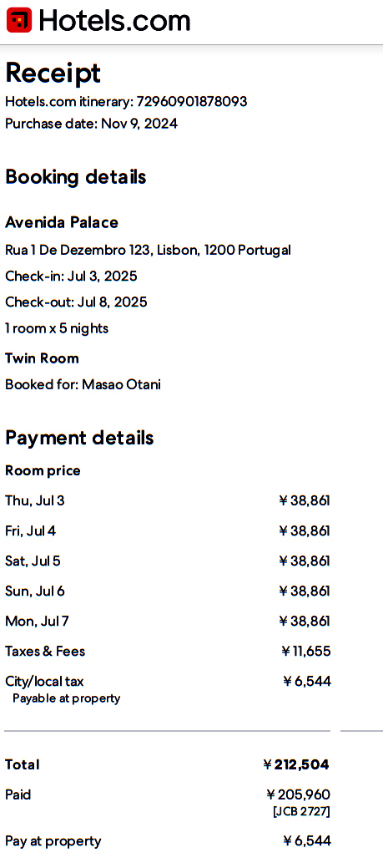Click the JCB 2727 card reference
This screenshot has width=383, height=868.
[x=302, y=812]
